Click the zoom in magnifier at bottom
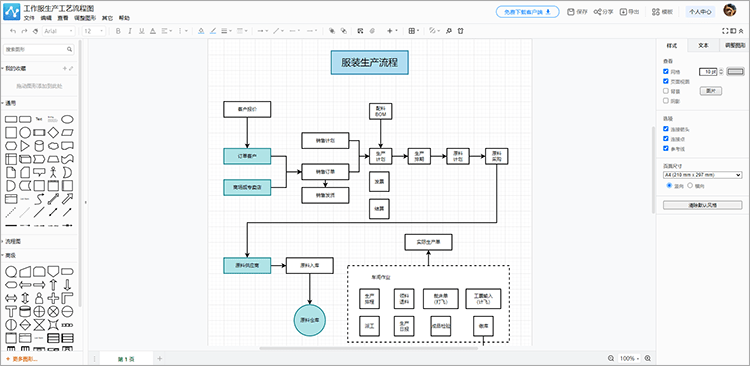Image resolution: width=750 pixels, height=366 pixels. tap(648, 358)
